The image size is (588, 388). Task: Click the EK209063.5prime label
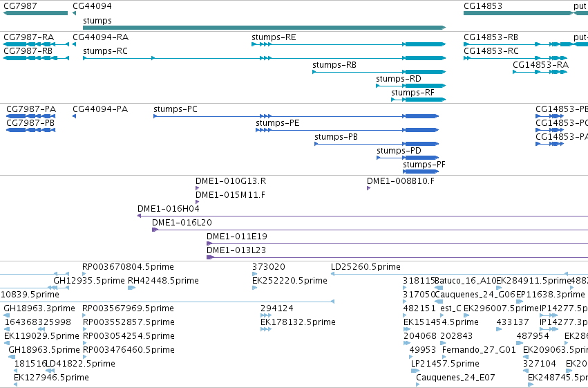(556, 350)
